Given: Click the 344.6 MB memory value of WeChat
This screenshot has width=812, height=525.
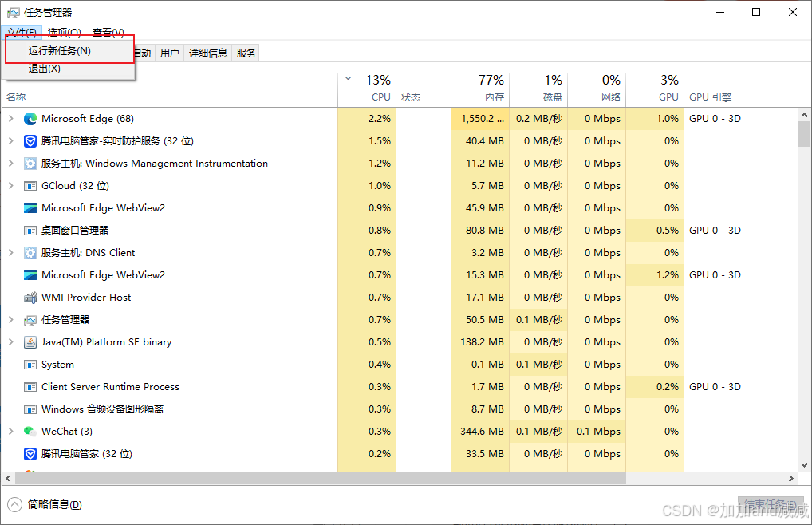Looking at the screenshot, I should [x=482, y=432].
